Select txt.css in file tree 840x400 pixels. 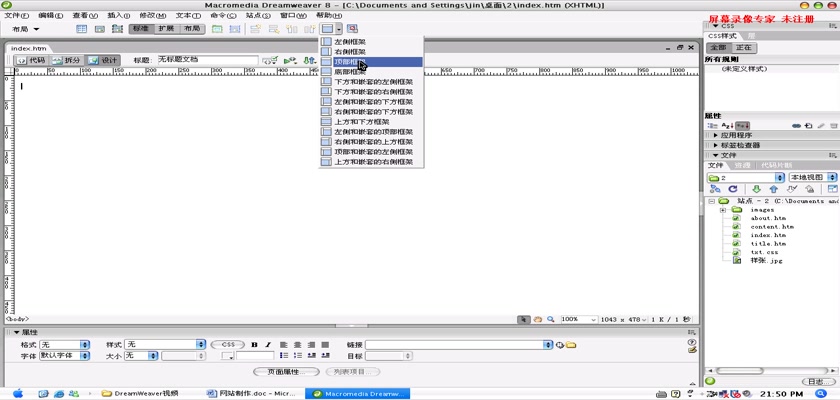(x=764, y=252)
